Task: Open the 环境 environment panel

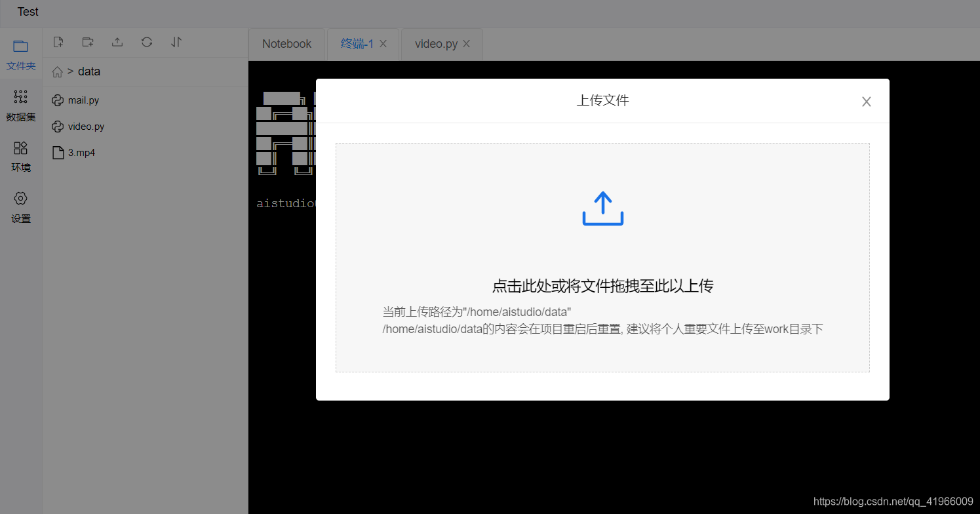Action: (20, 156)
